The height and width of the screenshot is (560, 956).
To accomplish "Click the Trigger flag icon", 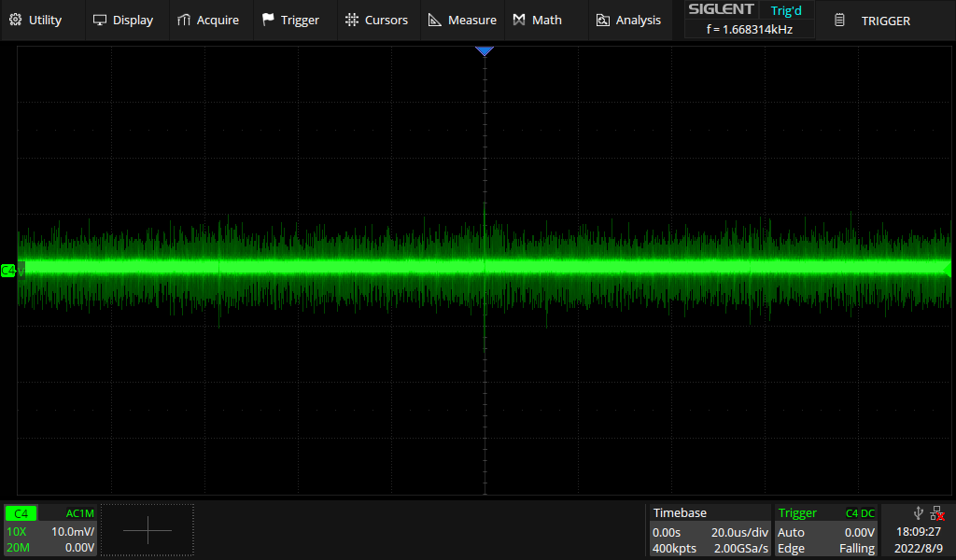I will (x=268, y=21).
